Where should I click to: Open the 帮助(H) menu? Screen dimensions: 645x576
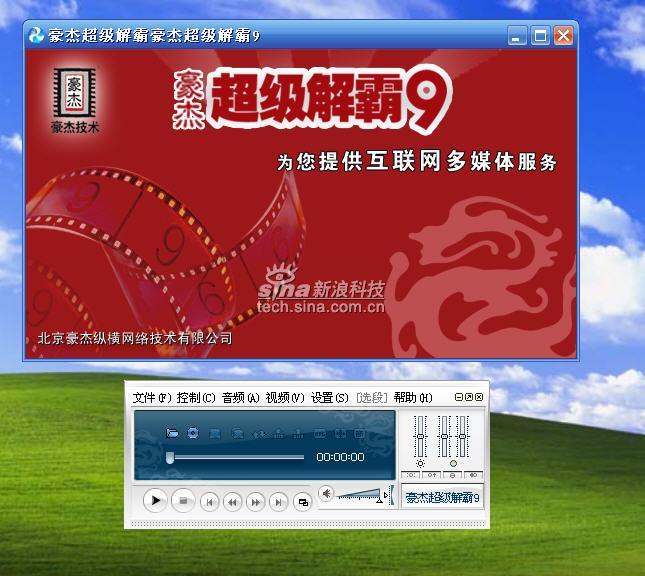(413, 397)
